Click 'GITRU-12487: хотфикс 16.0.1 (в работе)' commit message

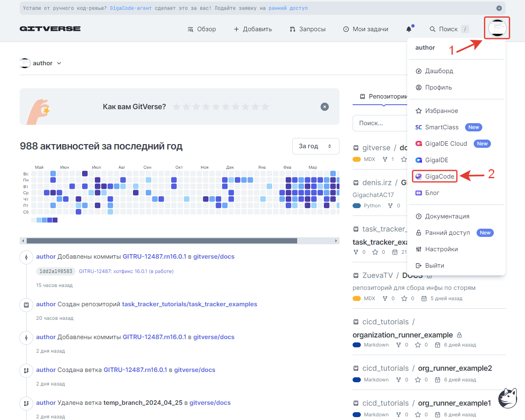coord(126,271)
